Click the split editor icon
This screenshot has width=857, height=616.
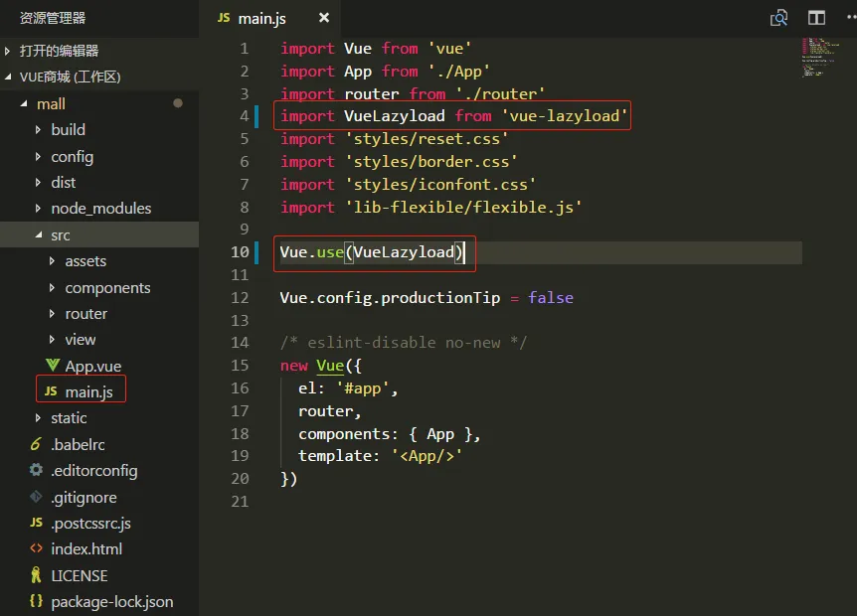[x=816, y=18]
